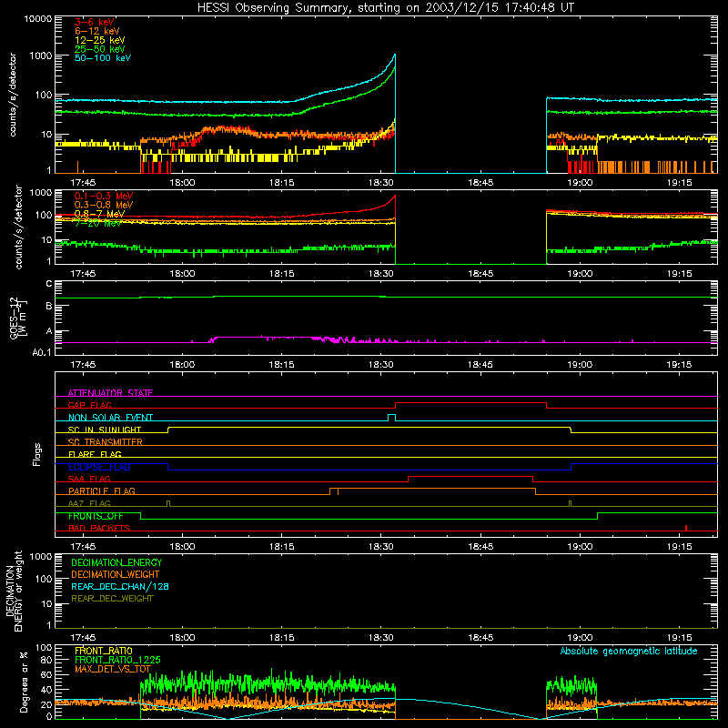Click the blue ECLIPSE_FLAG label
The height and width of the screenshot is (728, 728).
tap(99, 467)
